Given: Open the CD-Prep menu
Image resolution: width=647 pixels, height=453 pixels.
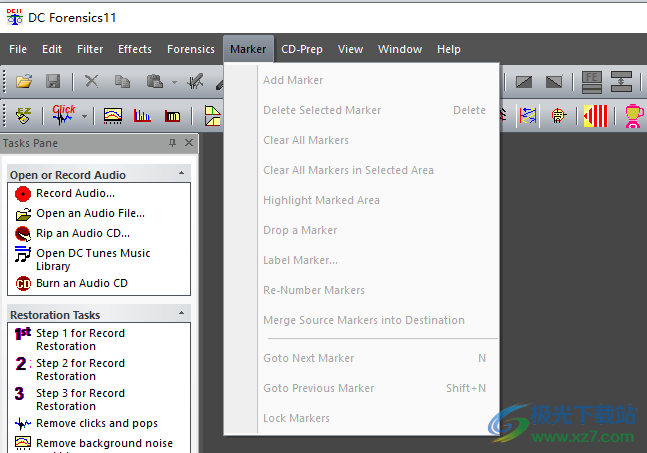Looking at the screenshot, I should click(302, 49).
